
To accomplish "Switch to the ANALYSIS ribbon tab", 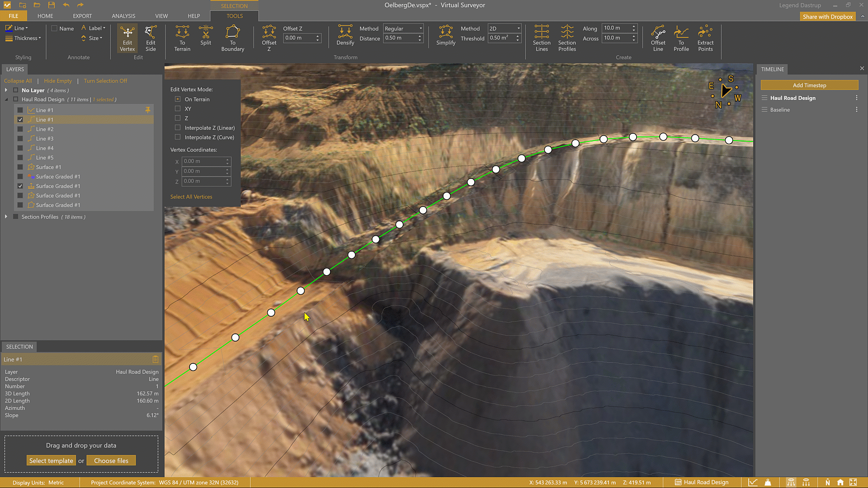I will (123, 16).
